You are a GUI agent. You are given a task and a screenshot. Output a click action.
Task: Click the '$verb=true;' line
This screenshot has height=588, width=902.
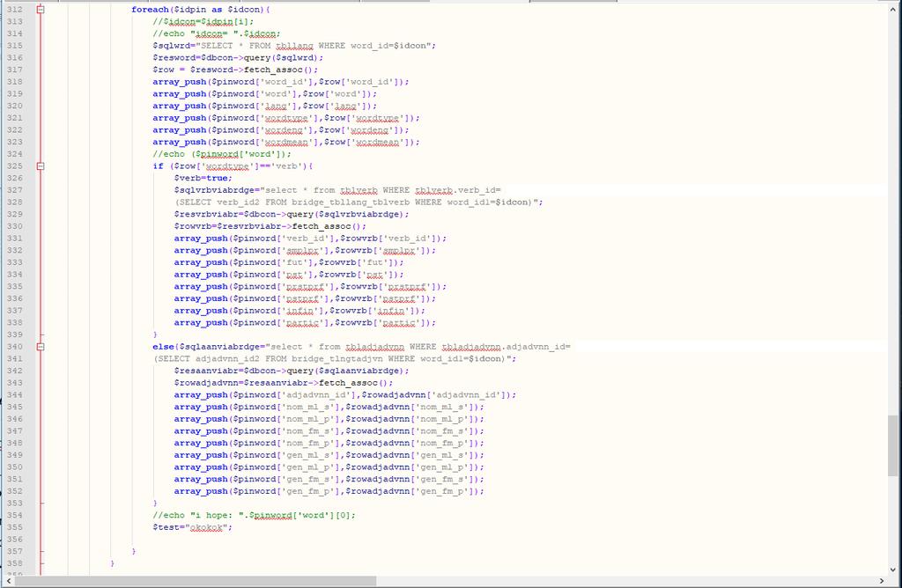pos(203,179)
